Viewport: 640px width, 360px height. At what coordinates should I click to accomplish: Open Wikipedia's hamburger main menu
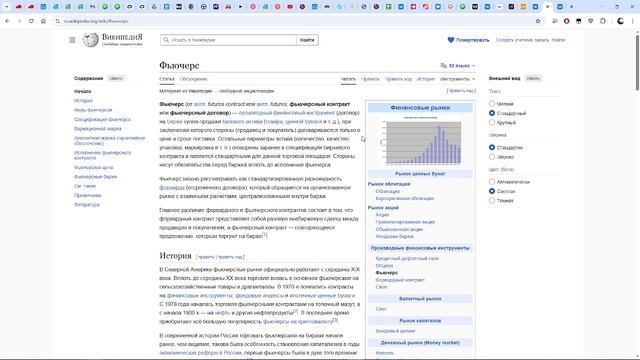tap(72, 40)
